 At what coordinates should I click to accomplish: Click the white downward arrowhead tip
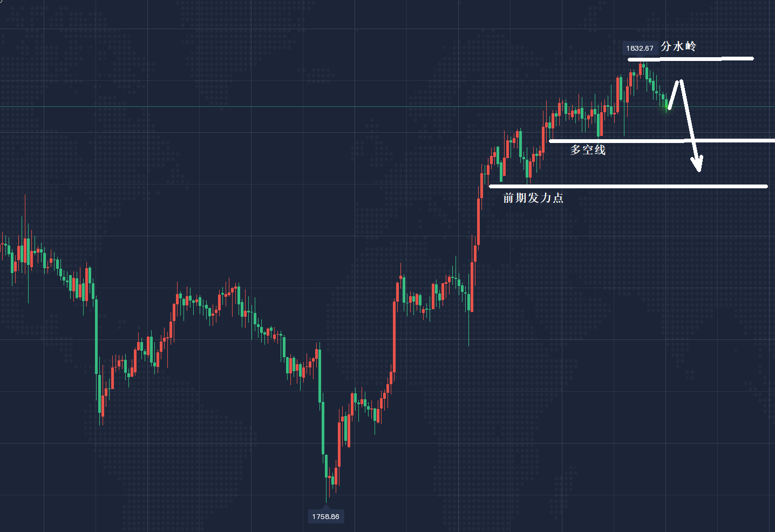click(x=699, y=169)
